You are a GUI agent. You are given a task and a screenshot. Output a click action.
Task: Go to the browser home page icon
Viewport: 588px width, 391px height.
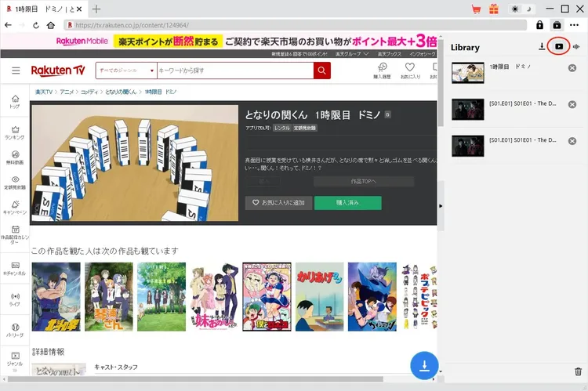click(51, 25)
